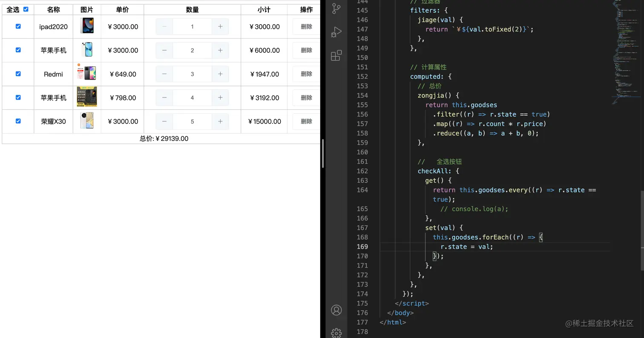The width and height of the screenshot is (644, 338).
Task: Increase the 荣耀X30 quantity with plus
Action: pos(220,121)
